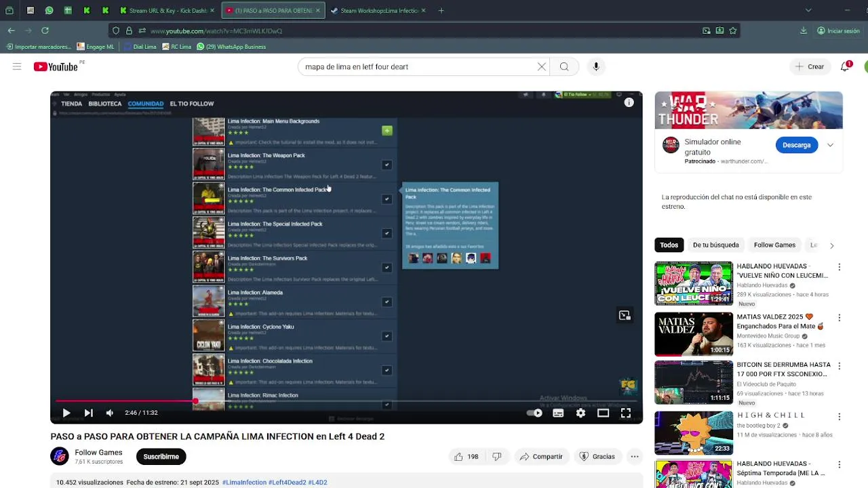
Task: Open options for HIGH & CHILL video
Action: tap(839, 415)
